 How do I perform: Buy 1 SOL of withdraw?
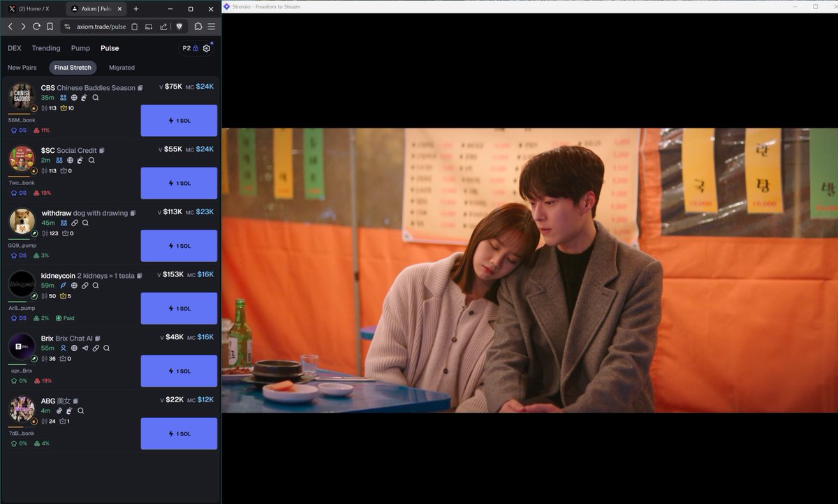pos(179,246)
